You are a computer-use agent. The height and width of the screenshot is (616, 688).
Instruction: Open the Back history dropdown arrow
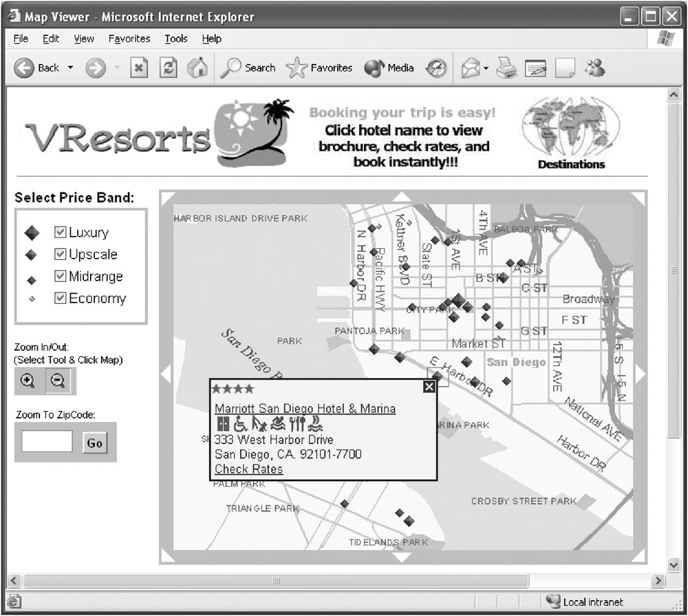[71, 67]
